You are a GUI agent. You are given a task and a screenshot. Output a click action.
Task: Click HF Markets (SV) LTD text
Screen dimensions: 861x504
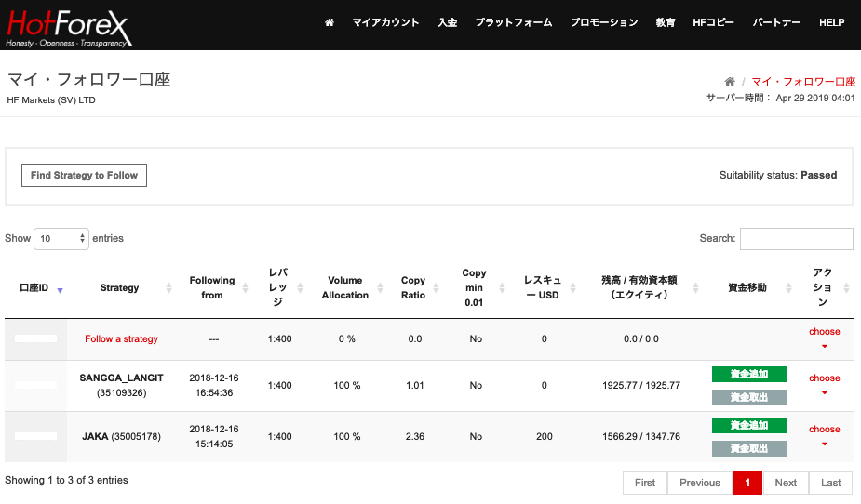(x=51, y=99)
